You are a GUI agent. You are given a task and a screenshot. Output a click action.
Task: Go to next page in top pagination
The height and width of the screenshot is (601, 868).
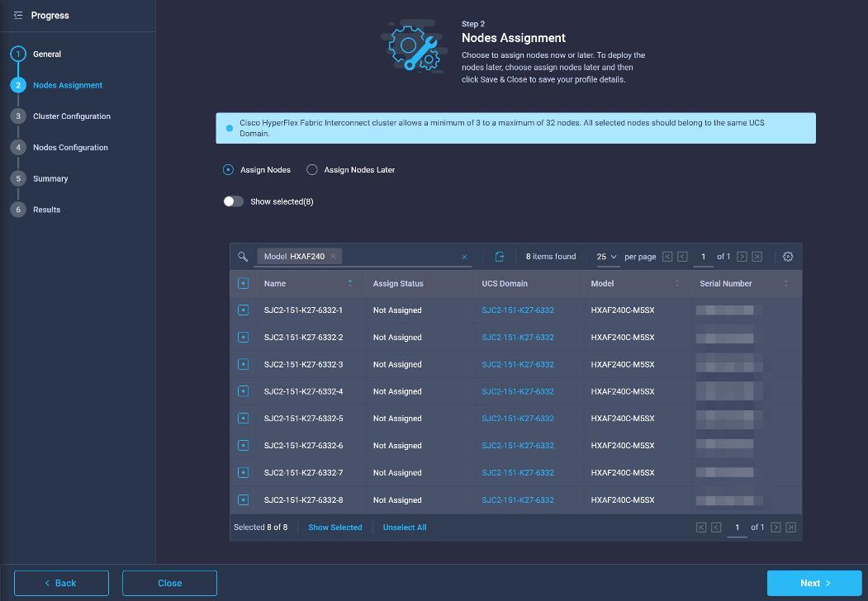(742, 257)
